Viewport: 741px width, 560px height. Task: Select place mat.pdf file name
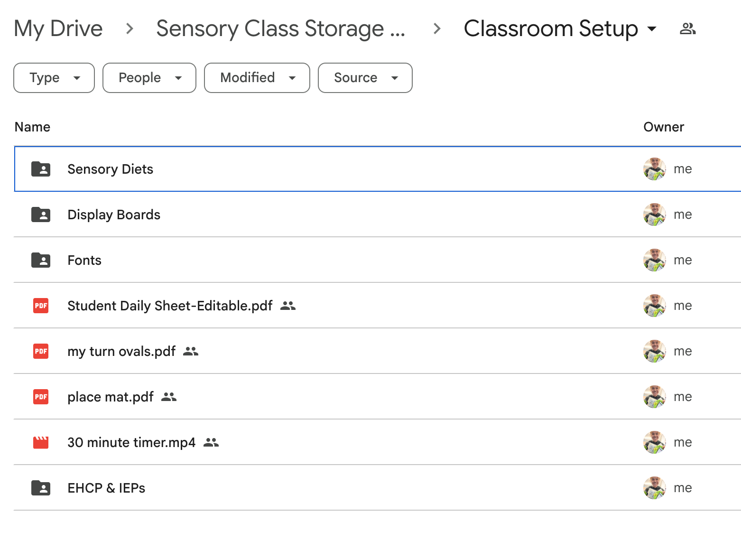[111, 397]
